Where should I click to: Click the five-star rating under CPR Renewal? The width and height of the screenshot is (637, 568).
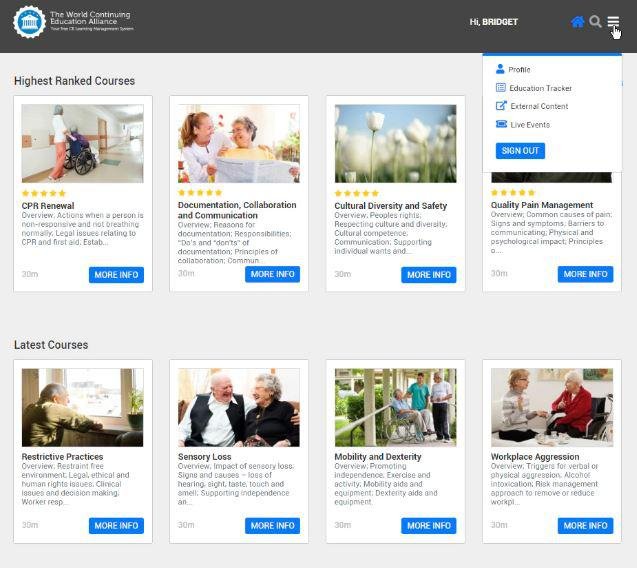pyautogui.click(x=44, y=193)
